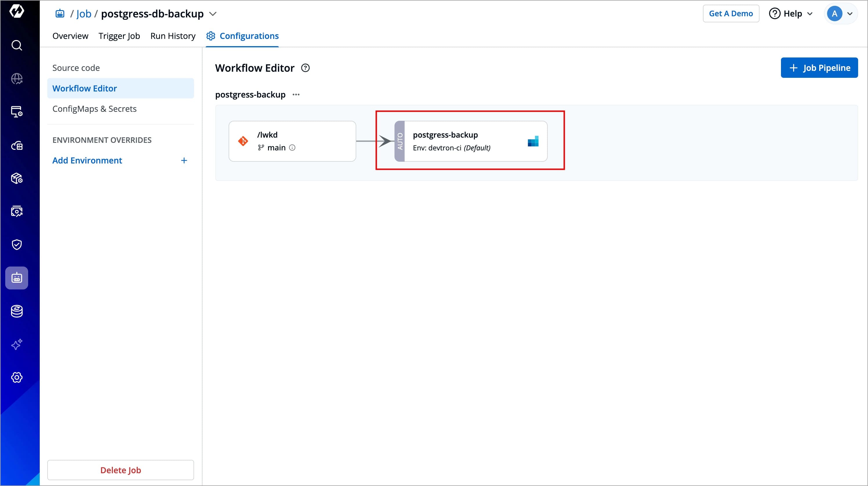Screen dimensions: 868x486
Task: Click the AI sparkle sidebar icon
Action: [x=17, y=344]
